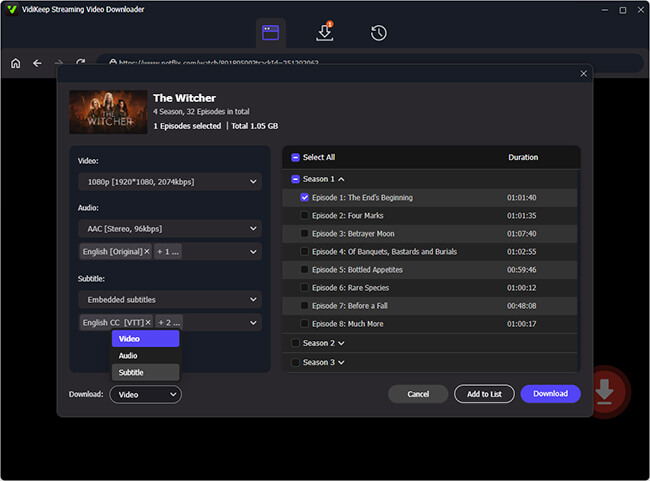650x481 pixels.
Task: Navigate forward with the right arrow icon
Action: coord(59,63)
